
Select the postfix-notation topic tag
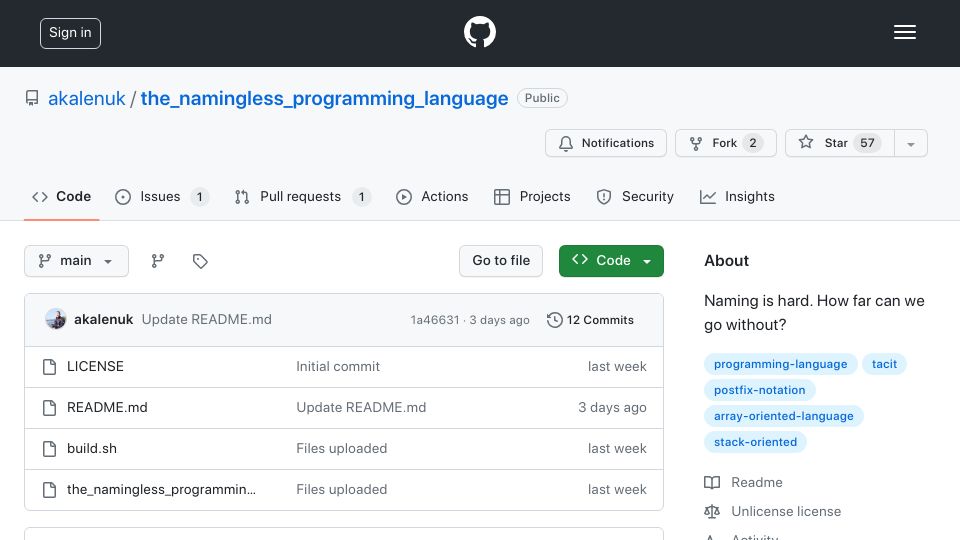tap(759, 390)
